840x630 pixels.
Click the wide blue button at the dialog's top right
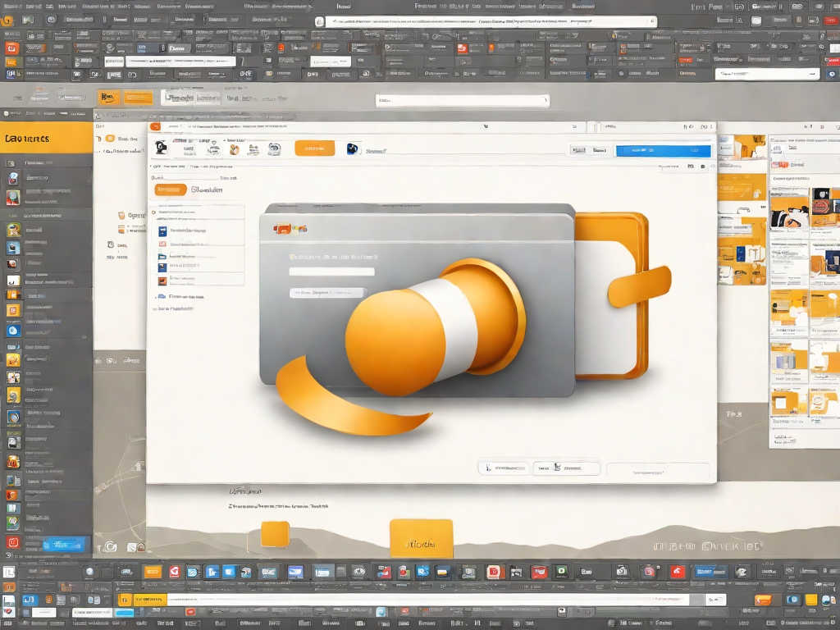coord(663,151)
